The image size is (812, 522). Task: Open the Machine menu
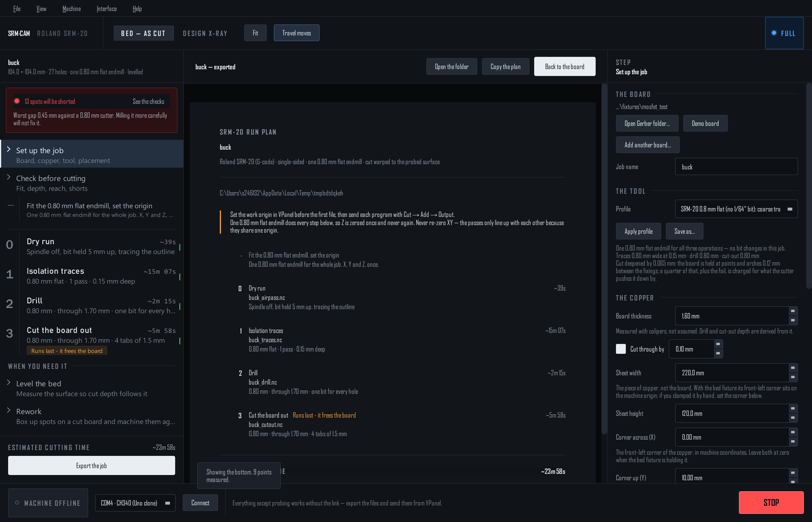point(72,8)
